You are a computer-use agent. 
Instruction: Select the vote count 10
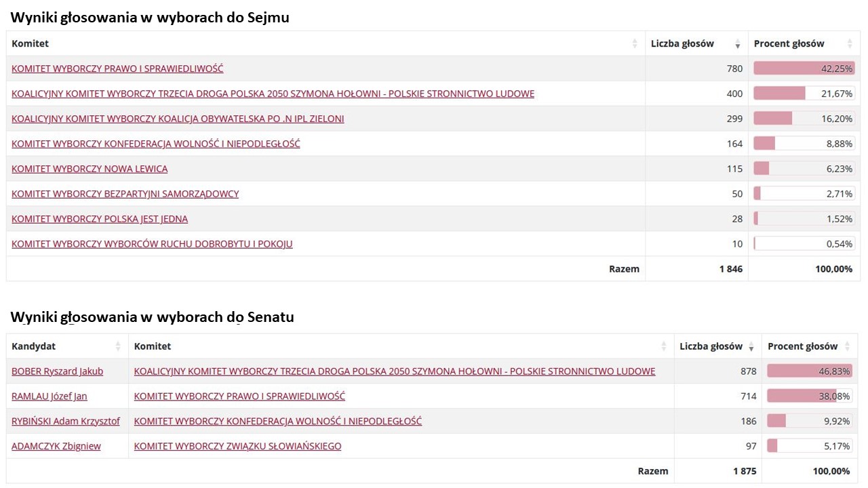tap(737, 244)
